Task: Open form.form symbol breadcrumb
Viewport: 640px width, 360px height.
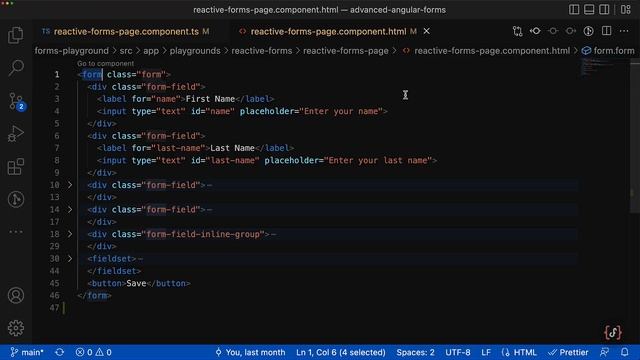Action: coord(608,51)
